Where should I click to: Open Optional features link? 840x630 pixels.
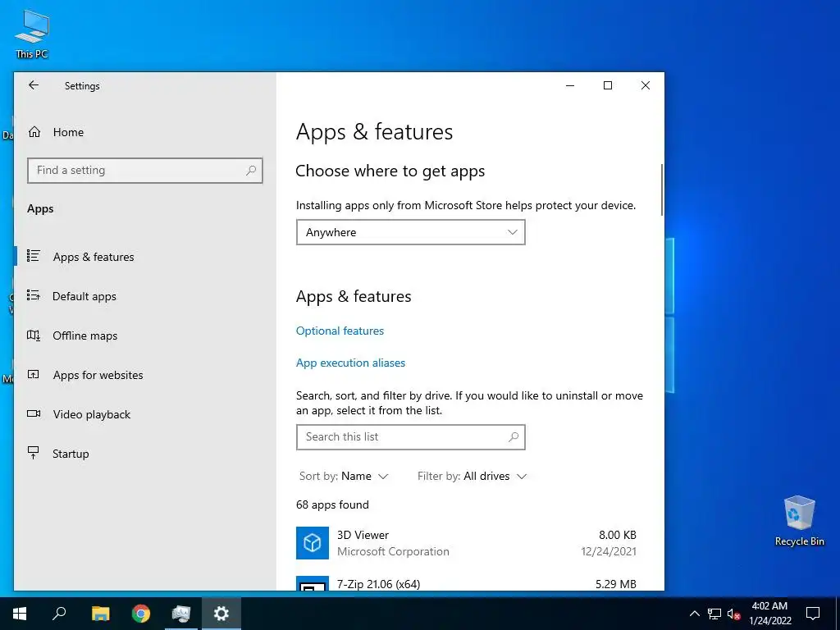tap(340, 331)
